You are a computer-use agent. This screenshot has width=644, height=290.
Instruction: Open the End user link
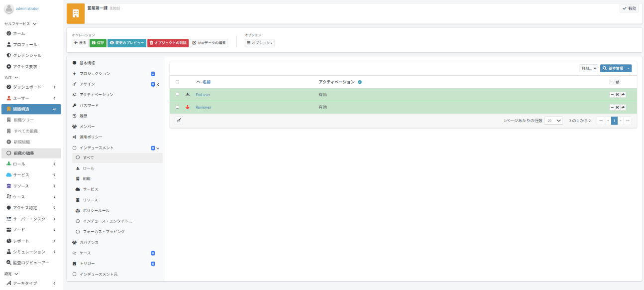[203, 95]
